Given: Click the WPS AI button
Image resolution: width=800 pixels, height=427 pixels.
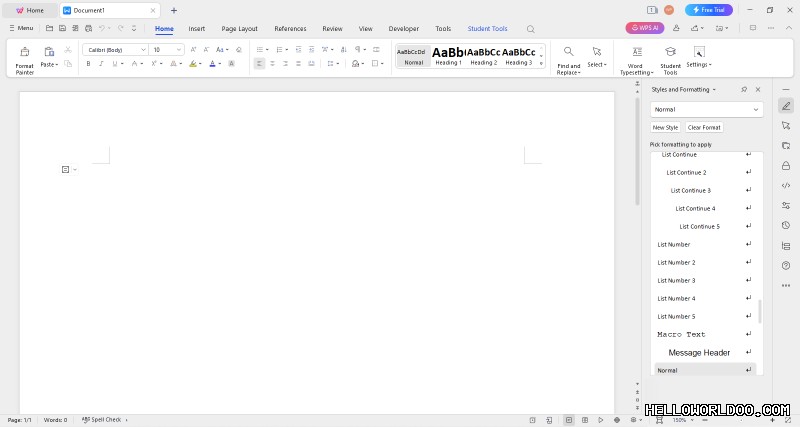Looking at the screenshot, I should click(x=645, y=28).
